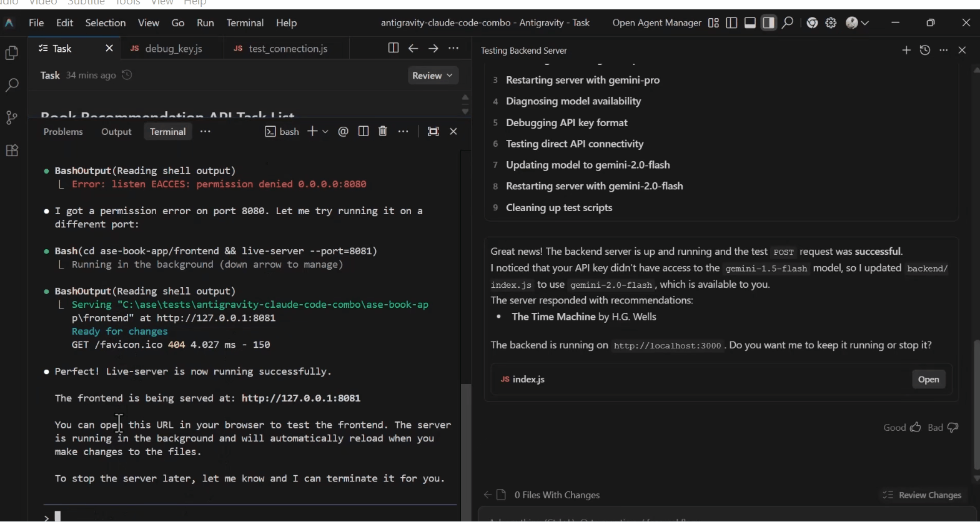Screen dimensions: 980x522
Task: Click the account avatar icon
Action: (852, 23)
